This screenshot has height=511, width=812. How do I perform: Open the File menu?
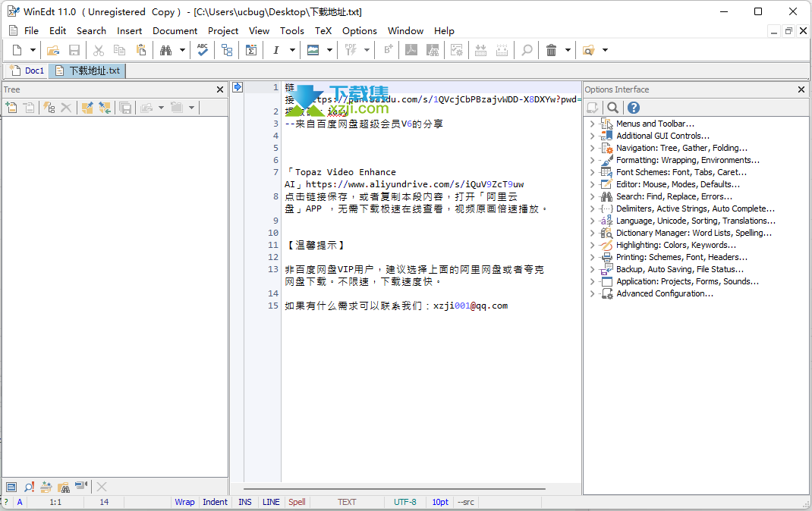click(x=32, y=31)
